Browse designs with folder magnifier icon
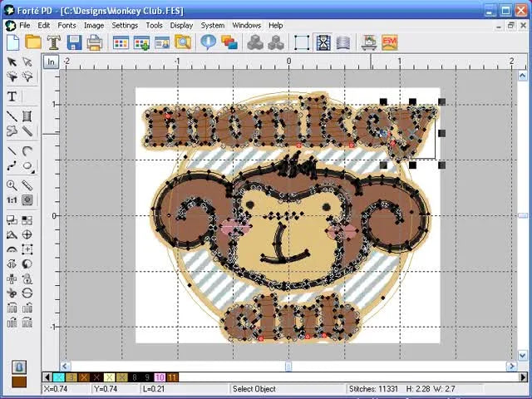Viewport: 532px width, 399px height. coord(183,42)
